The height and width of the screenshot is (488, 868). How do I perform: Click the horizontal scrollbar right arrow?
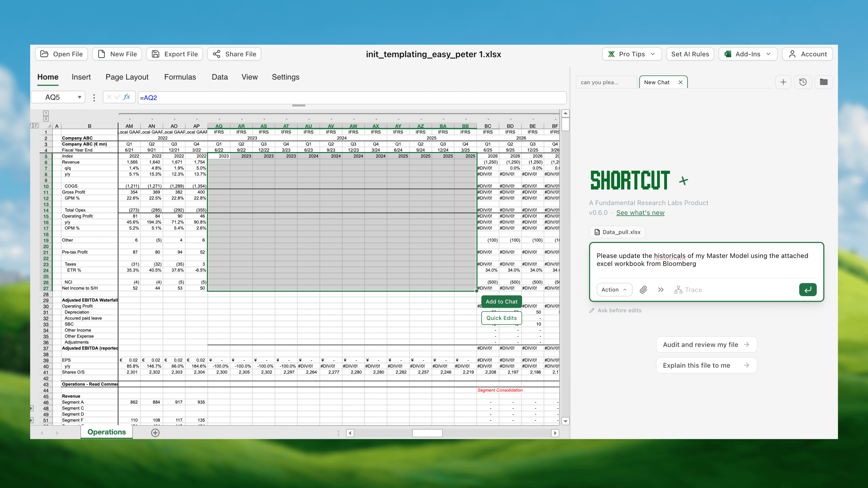tap(555, 433)
